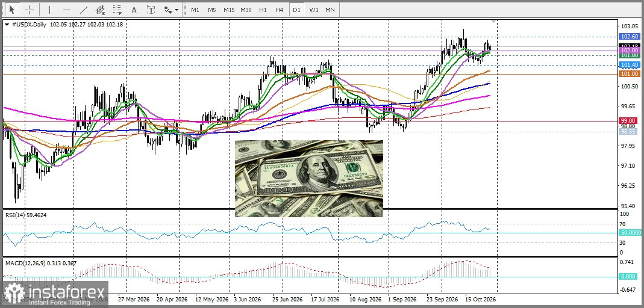The width and height of the screenshot is (644, 308).
Task: Click the 101.80 green price label
Action: [x=629, y=55]
